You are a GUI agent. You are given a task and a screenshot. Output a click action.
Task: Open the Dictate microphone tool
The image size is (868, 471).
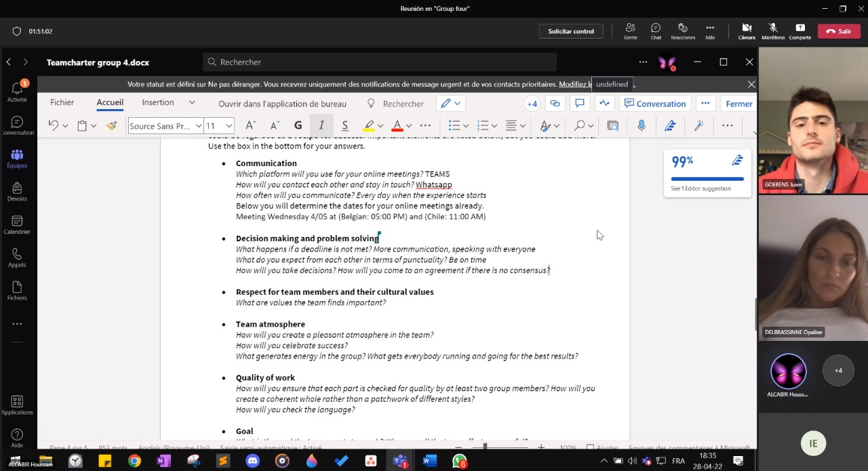tap(642, 125)
